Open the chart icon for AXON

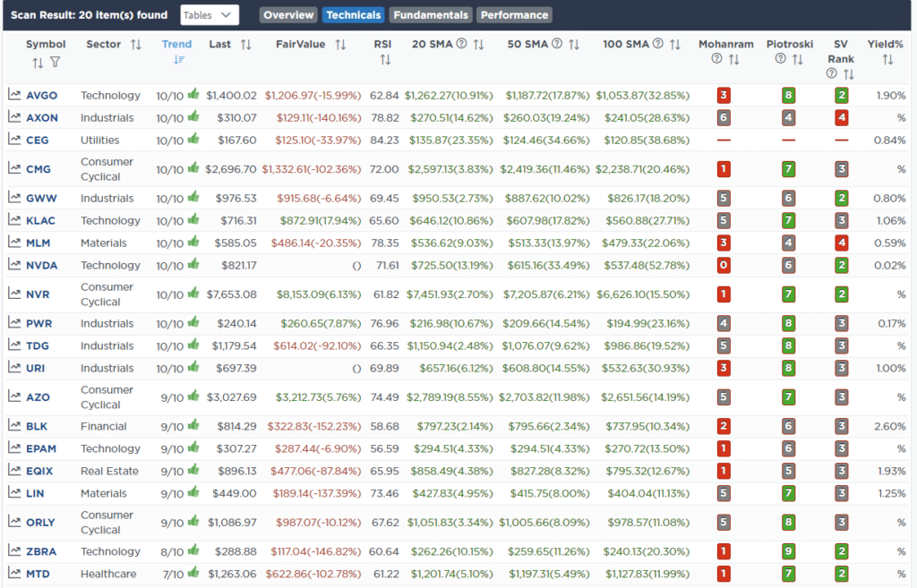tap(14, 117)
